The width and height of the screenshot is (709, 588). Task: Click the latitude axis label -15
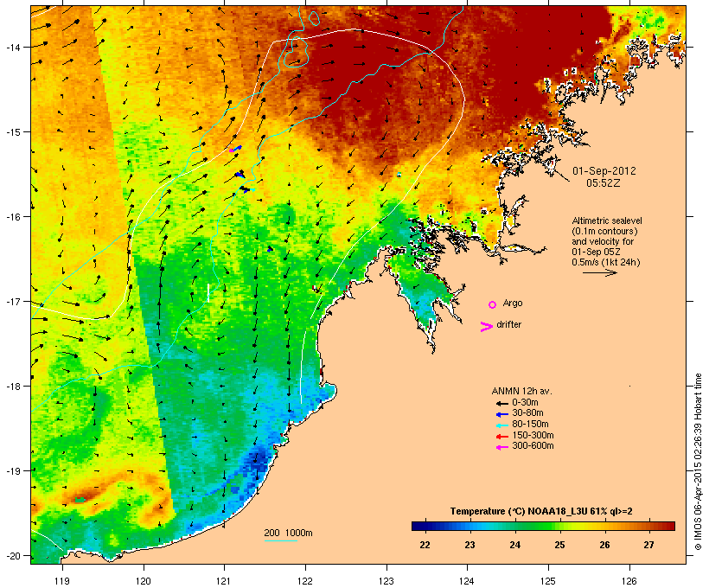click(x=12, y=132)
